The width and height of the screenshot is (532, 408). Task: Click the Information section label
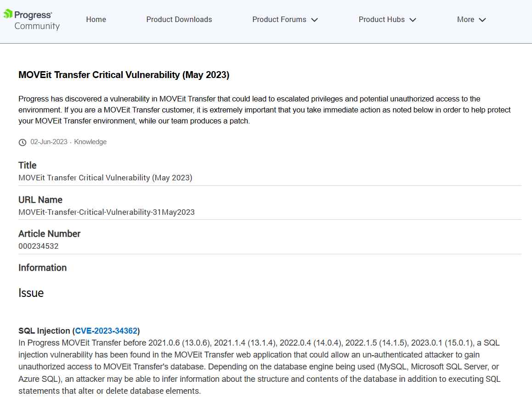click(42, 268)
